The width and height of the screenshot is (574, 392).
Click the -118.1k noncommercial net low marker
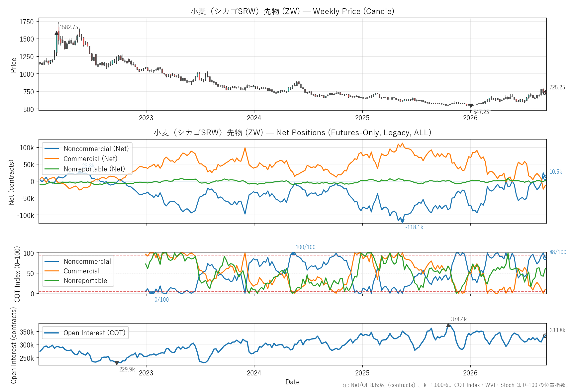click(x=402, y=221)
